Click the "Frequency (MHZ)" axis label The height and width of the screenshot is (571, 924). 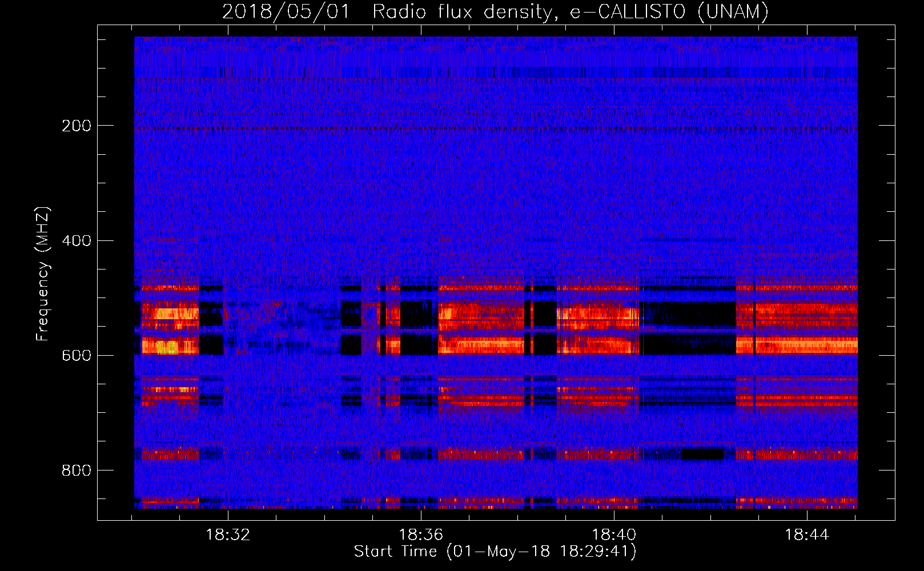(x=43, y=274)
